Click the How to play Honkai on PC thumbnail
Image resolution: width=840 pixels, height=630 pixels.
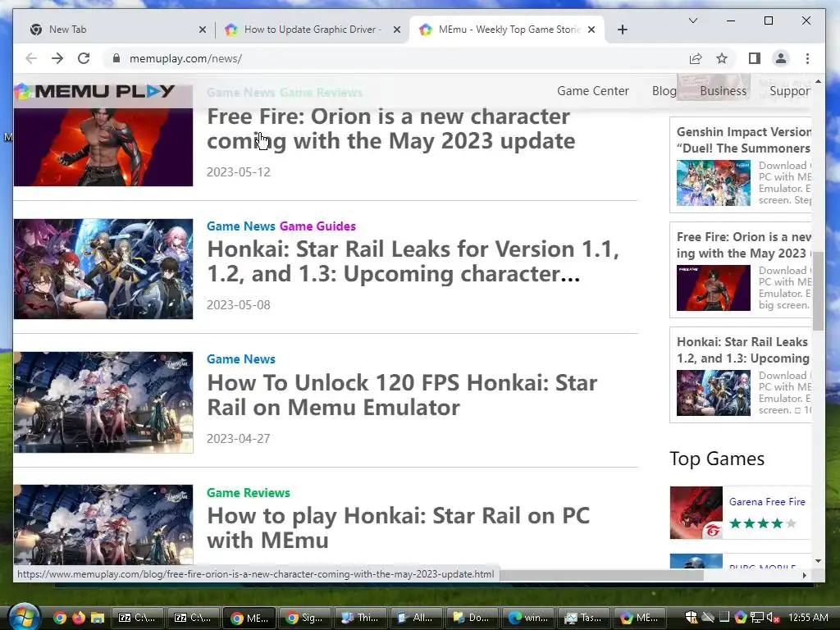click(103, 525)
